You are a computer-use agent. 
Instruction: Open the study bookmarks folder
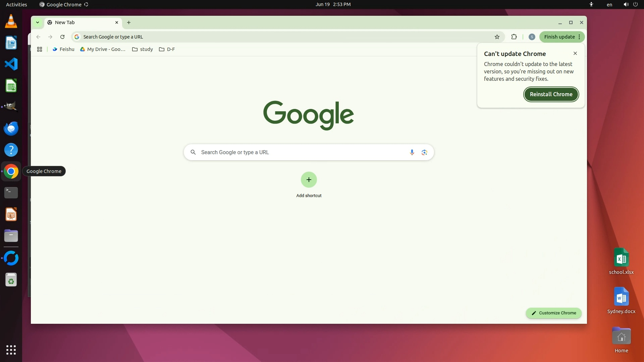pos(143,49)
